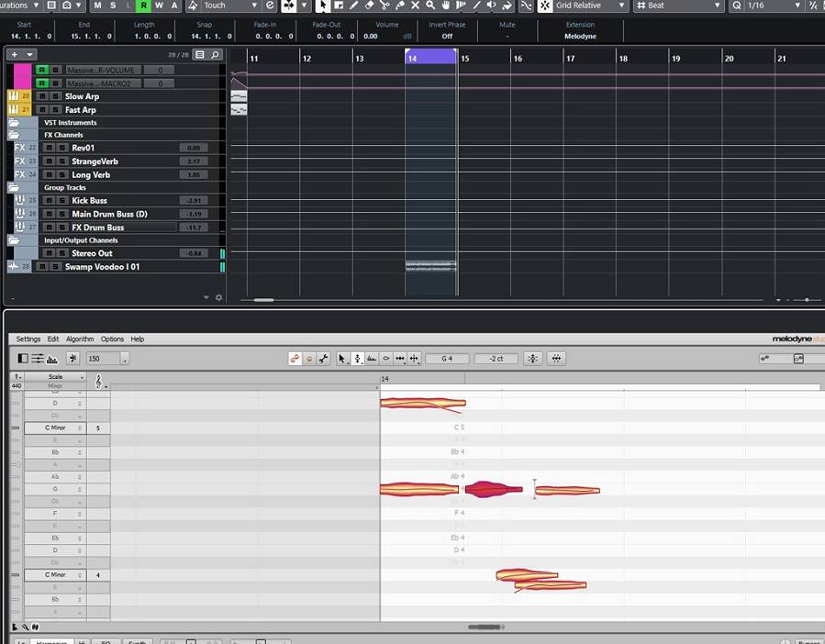The height and width of the screenshot is (644, 825).
Task: Click the search tracks magnifier icon
Action: click(x=216, y=55)
